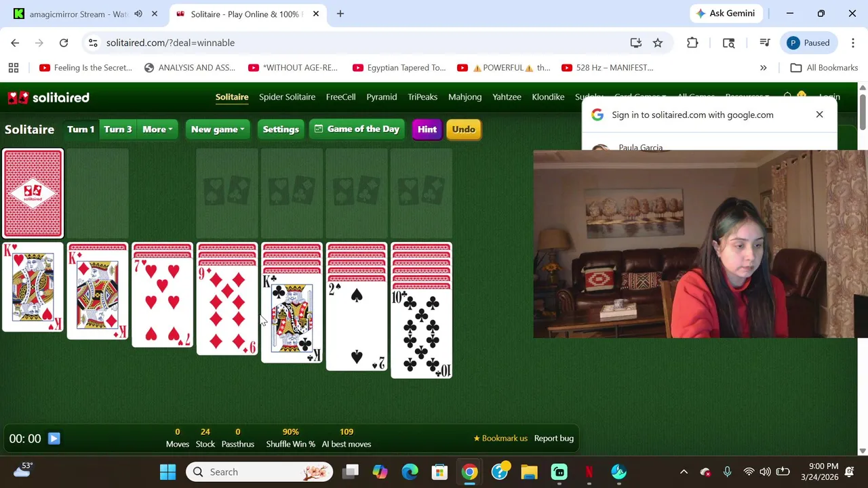Open the Egyptian Tapered bookmark
Image resolution: width=868 pixels, height=488 pixels.
coord(399,68)
